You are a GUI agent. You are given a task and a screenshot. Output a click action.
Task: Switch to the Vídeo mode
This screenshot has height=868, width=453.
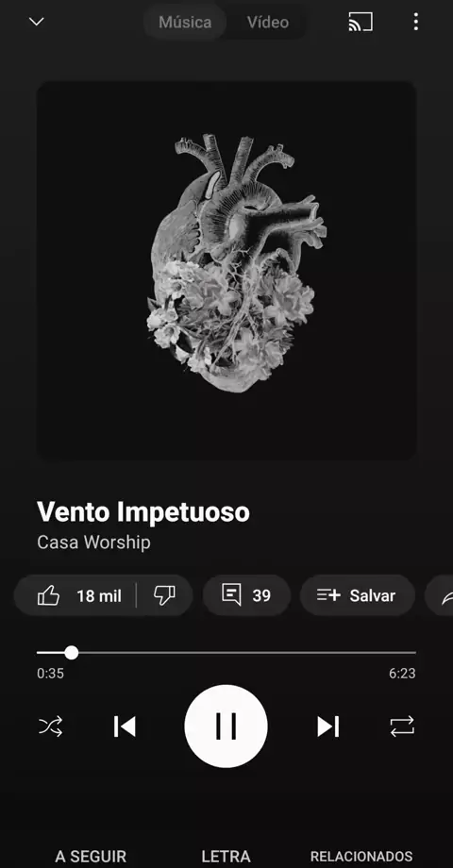[x=267, y=22]
